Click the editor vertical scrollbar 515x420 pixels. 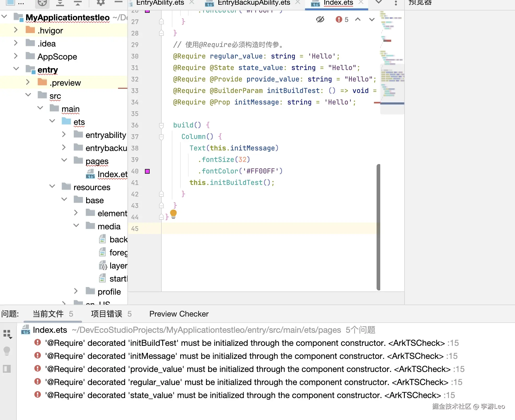(378, 227)
